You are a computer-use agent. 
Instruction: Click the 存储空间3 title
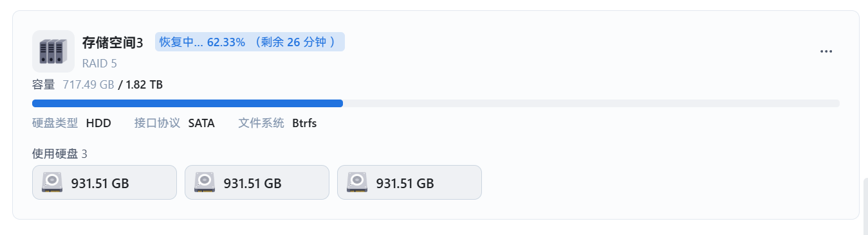coord(112,43)
